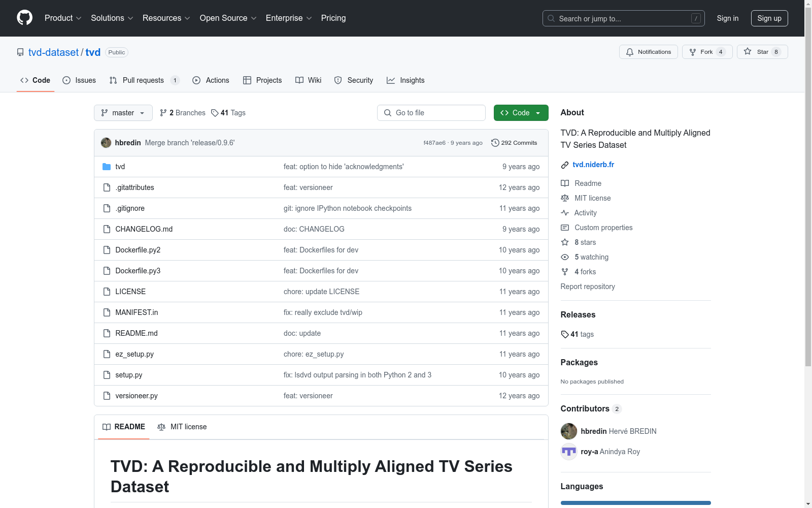Switch to the Wiki tab
Screen dimensions: 812x508
[309, 80]
